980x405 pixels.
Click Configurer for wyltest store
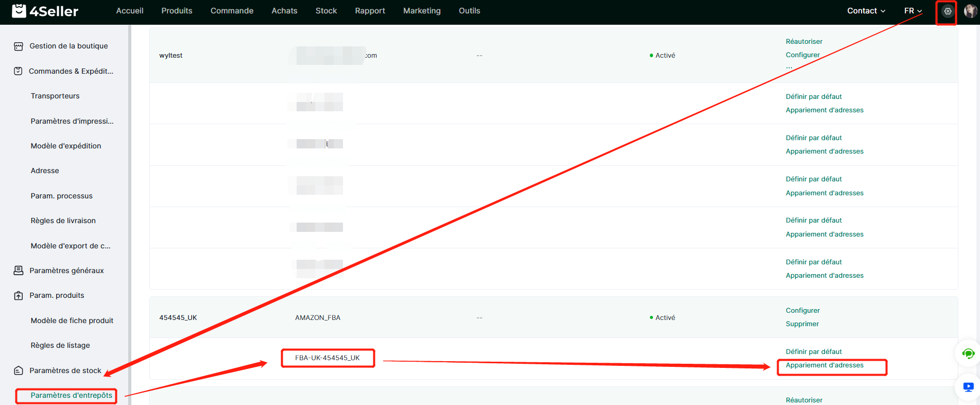[x=802, y=55]
